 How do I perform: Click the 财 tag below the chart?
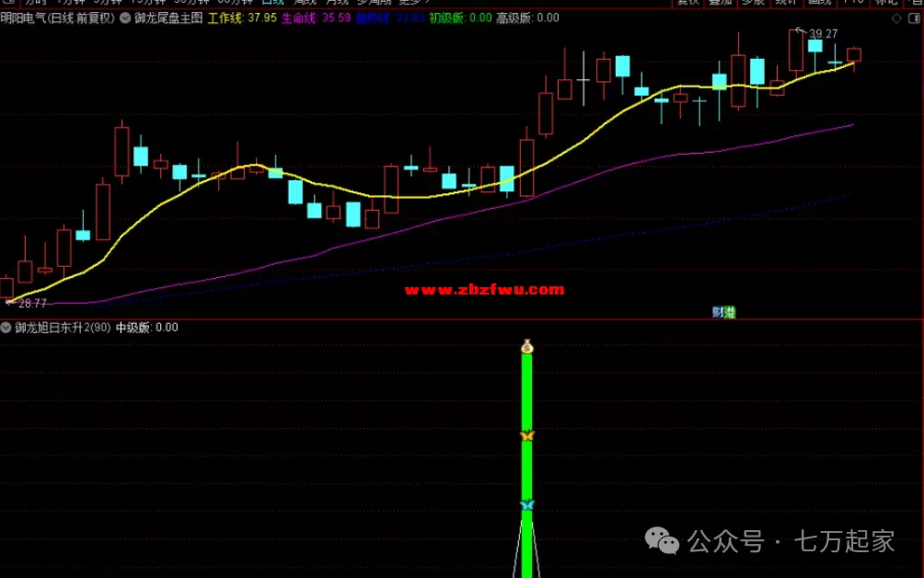click(718, 312)
